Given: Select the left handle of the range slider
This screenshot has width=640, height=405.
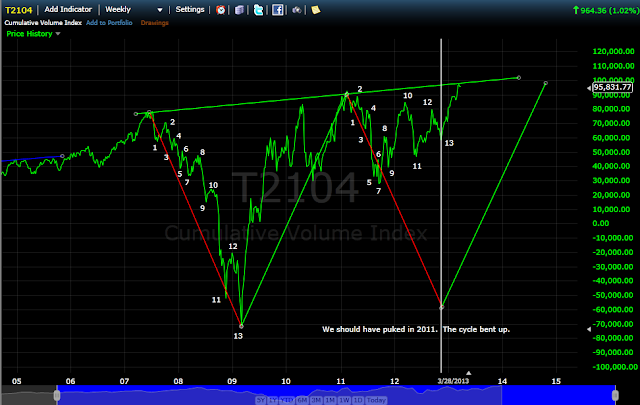Looking at the screenshot, I should (57, 395).
